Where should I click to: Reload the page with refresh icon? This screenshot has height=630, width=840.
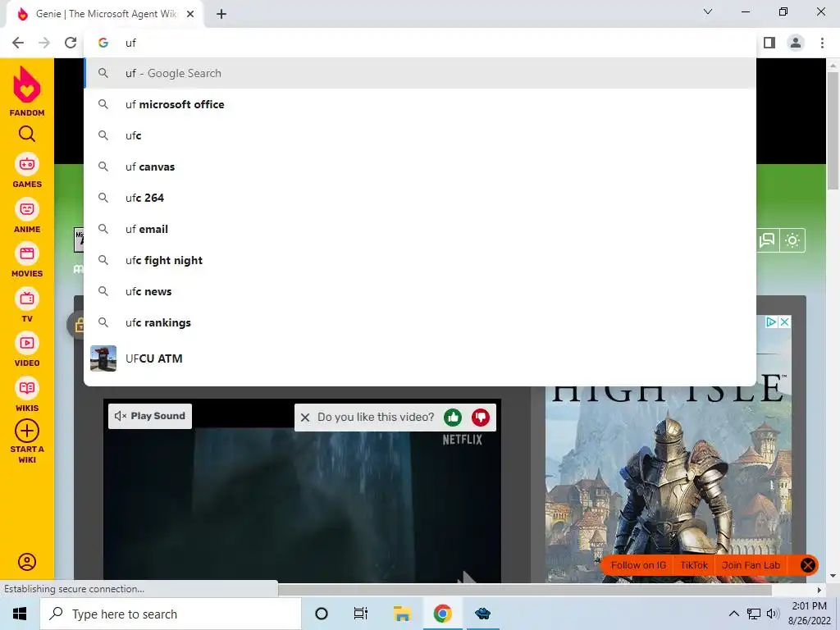pos(71,43)
